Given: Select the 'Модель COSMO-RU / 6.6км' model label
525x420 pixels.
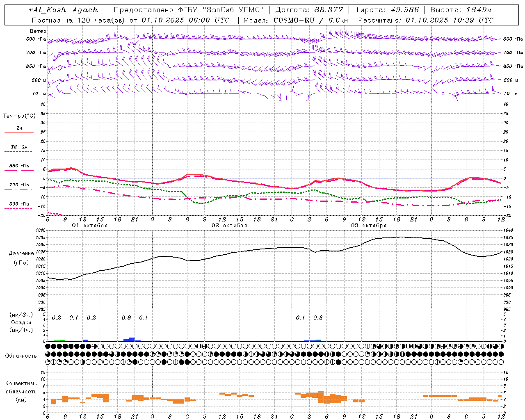Looking at the screenshot, I should coord(296,20).
